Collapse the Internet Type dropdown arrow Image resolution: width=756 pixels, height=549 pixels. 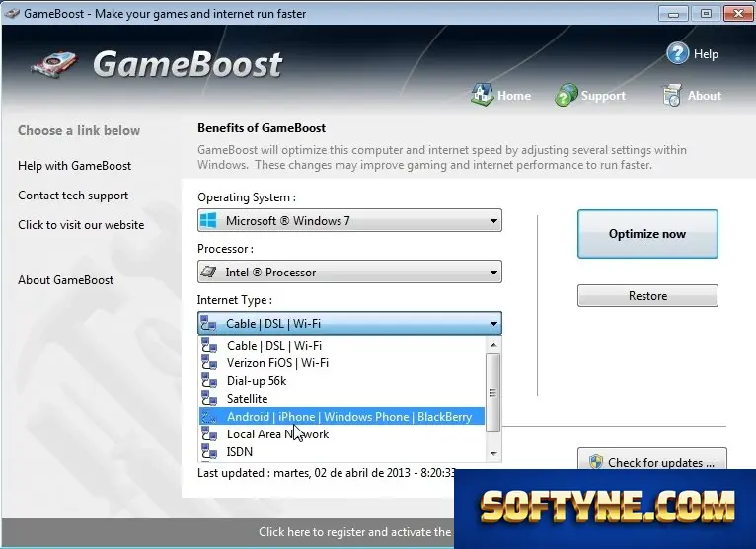click(493, 324)
